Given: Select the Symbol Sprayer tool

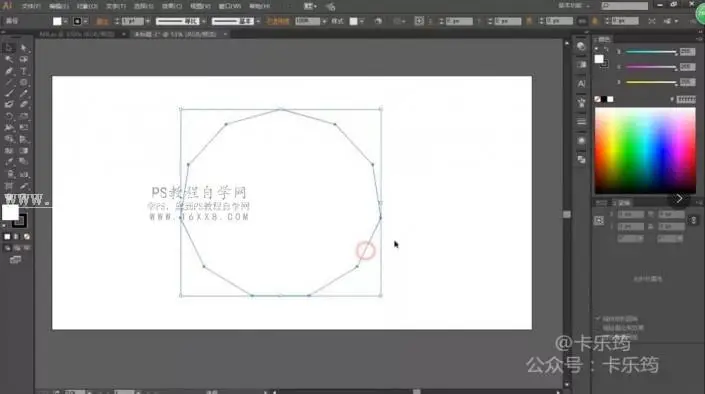Looking at the screenshot, I should click(x=9, y=174).
